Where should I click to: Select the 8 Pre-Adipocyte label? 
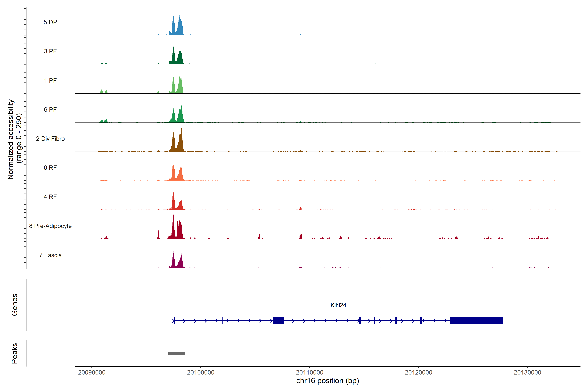50,226
